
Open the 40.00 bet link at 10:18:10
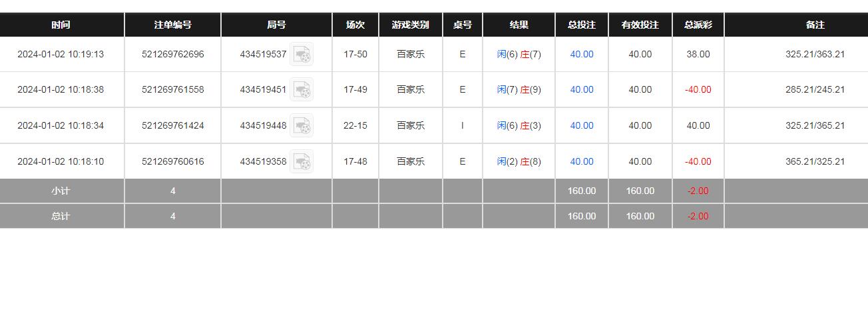[x=581, y=161]
